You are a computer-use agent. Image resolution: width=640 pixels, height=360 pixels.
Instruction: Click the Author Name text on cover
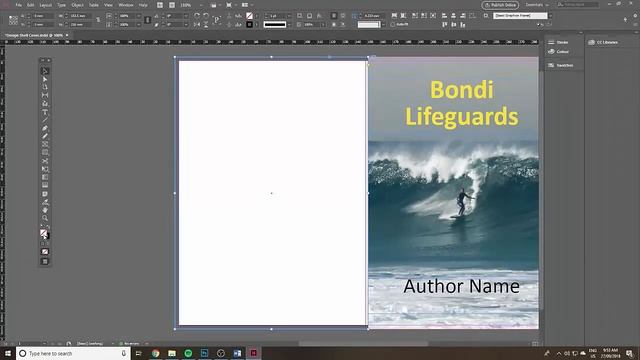(461, 286)
